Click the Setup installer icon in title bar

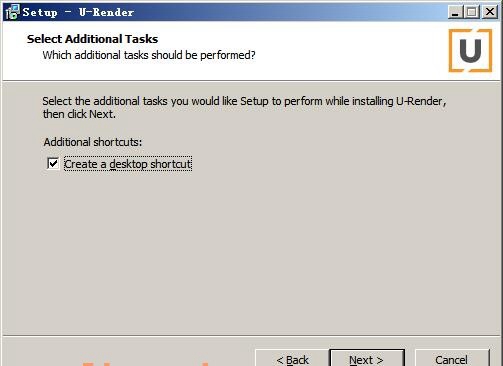pyautogui.click(x=12, y=12)
